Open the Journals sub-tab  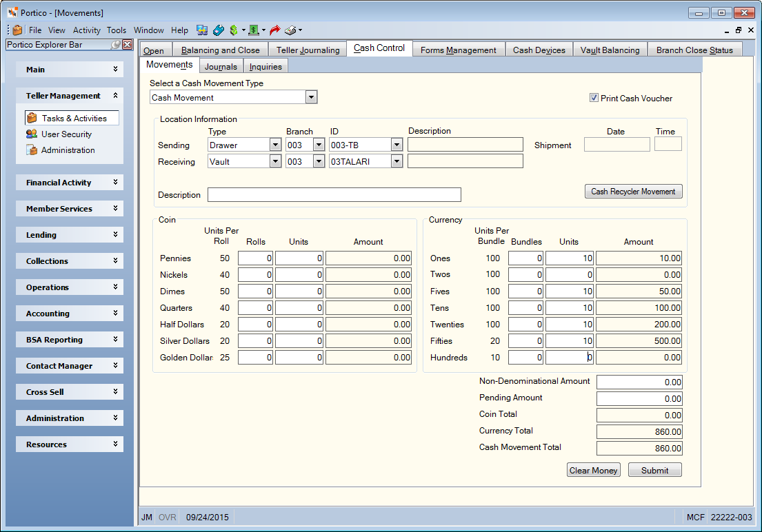(221, 67)
